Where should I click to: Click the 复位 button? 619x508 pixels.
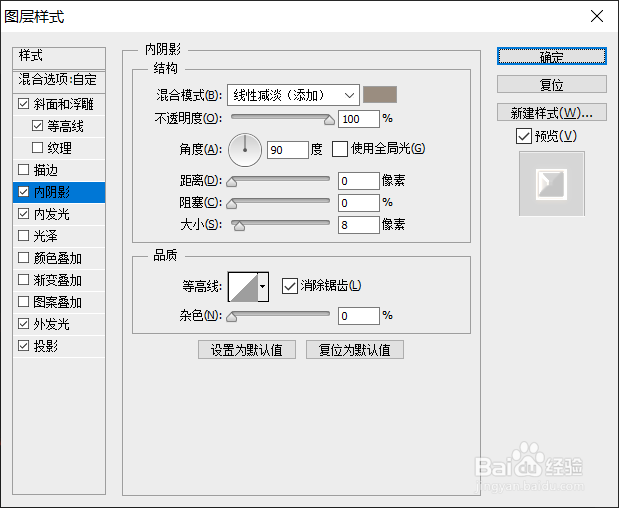551,84
